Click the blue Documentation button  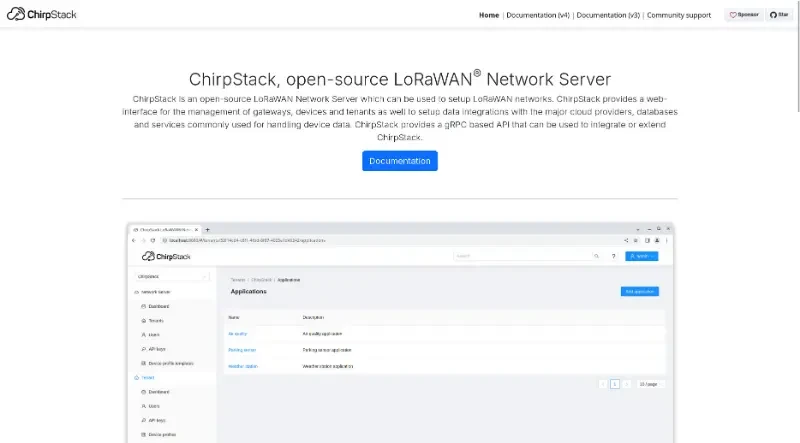tap(400, 161)
